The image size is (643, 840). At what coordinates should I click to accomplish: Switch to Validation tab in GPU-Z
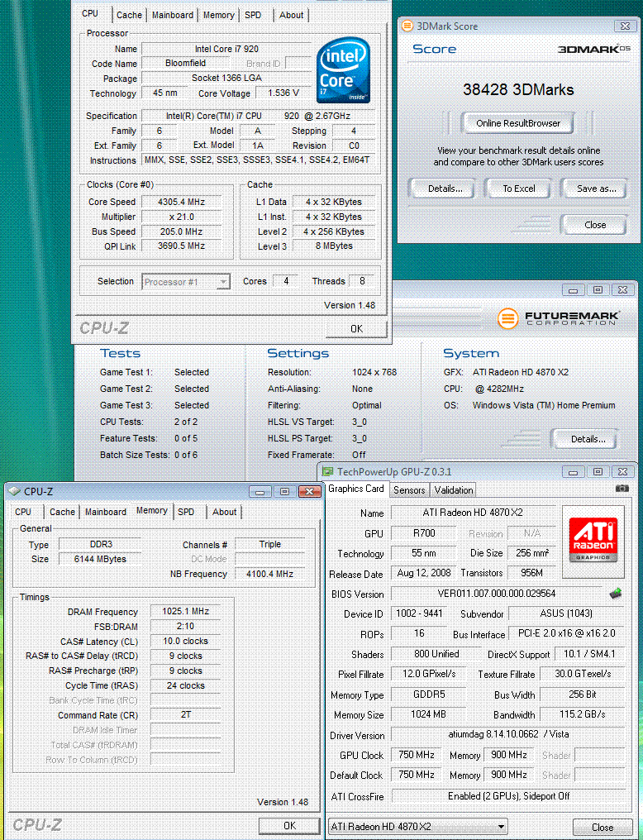tap(454, 489)
